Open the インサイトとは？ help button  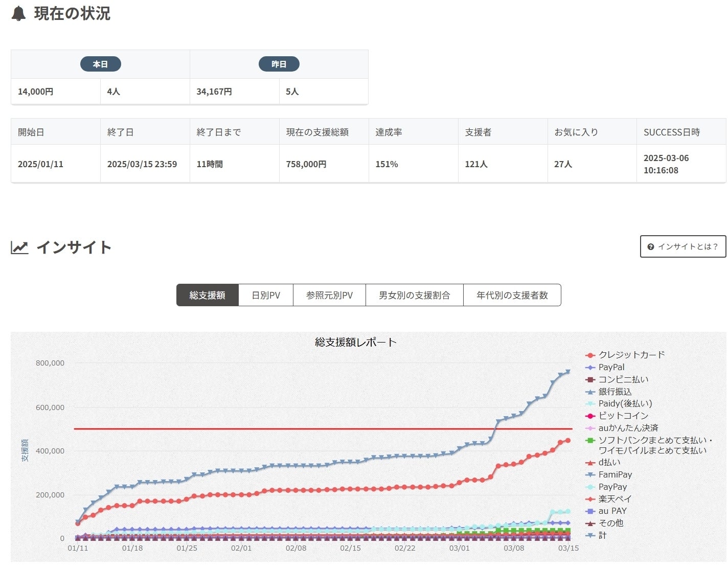[682, 246]
